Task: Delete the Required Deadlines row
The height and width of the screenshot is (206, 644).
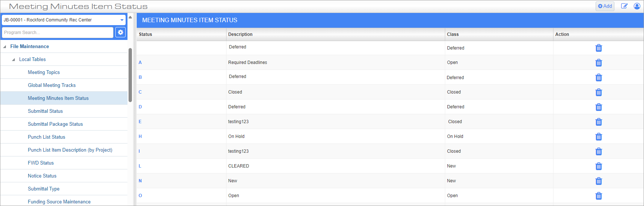Action: 599,63
